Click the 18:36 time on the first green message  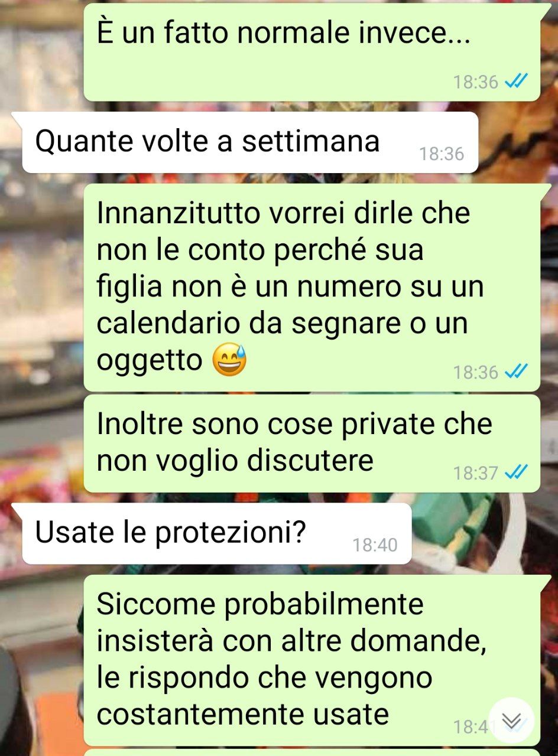click(476, 82)
